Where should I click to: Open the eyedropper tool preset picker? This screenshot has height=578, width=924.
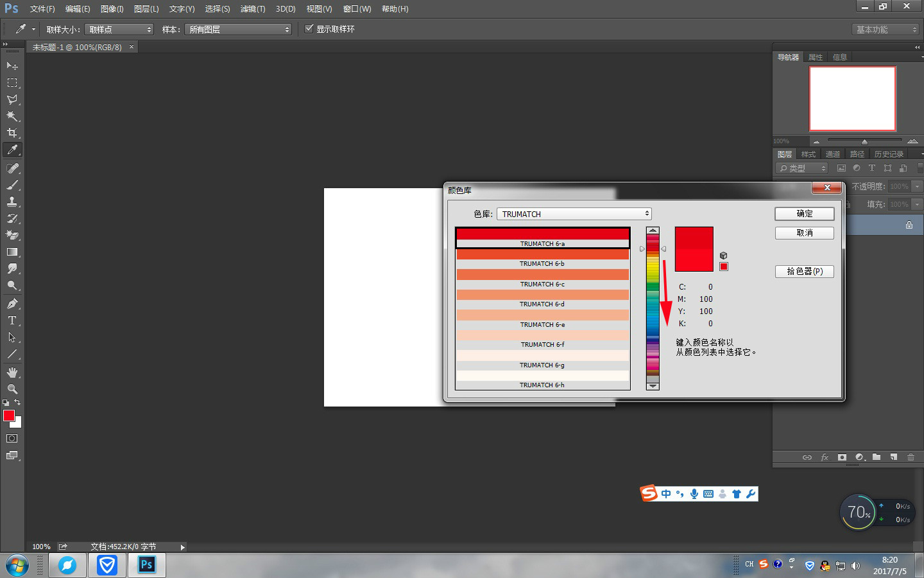pyautogui.click(x=33, y=30)
